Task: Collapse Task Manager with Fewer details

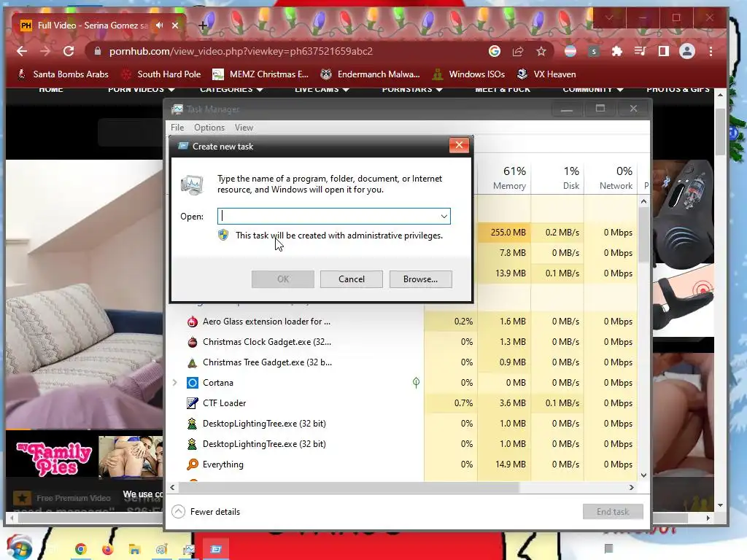Action: (x=206, y=512)
